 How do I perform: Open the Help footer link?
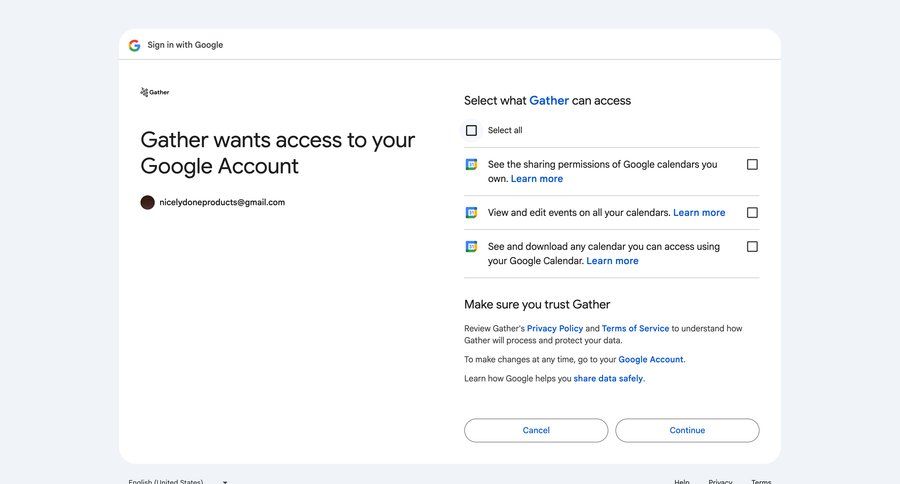pos(682,481)
